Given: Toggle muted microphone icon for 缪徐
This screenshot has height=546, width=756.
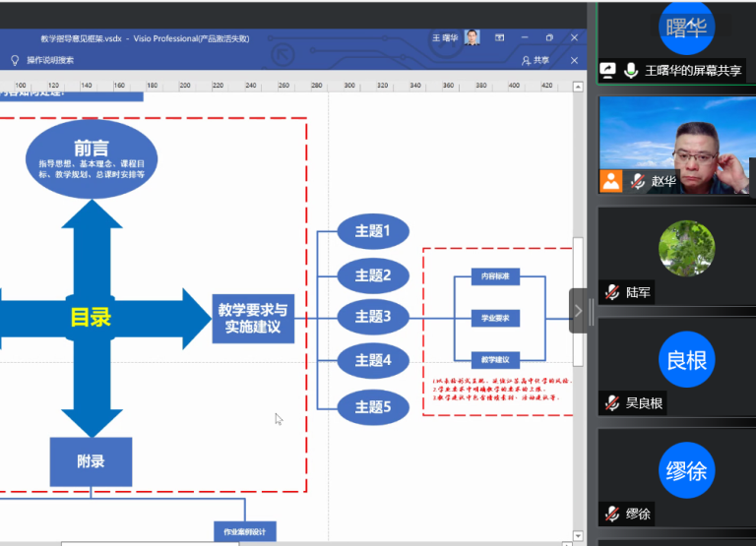Looking at the screenshot, I should [x=612, y=514].
